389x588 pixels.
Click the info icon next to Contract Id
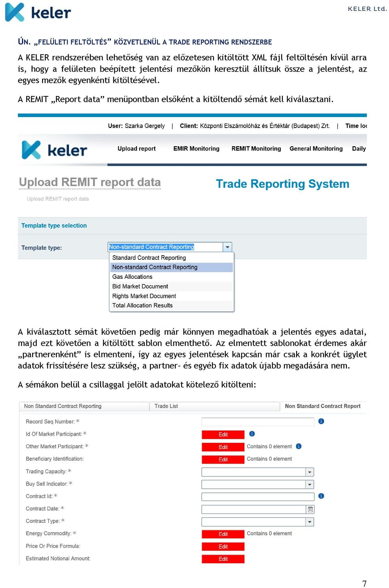(x=321, y=496)
